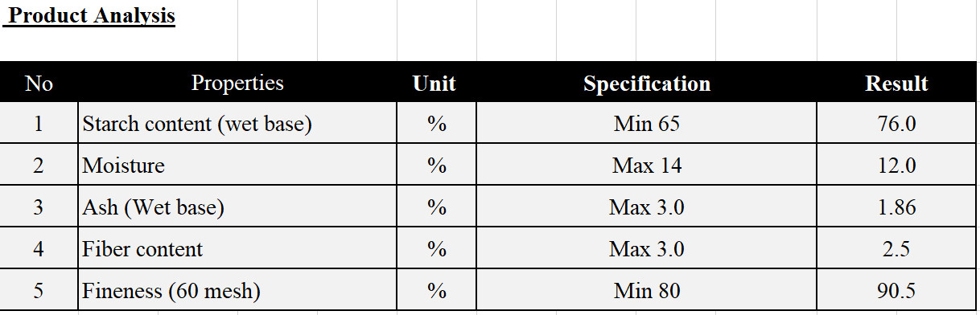Select the Properties column header
980x315 pixels.
click(237, 84)
